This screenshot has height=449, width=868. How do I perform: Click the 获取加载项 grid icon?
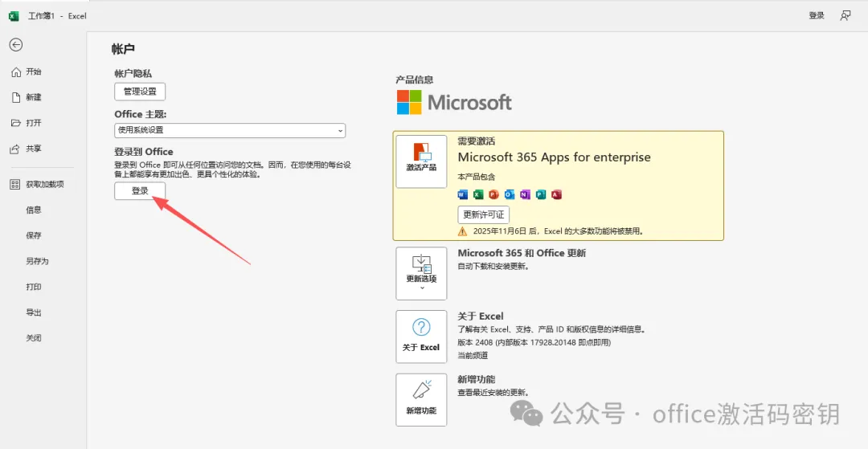pos(15,184)
